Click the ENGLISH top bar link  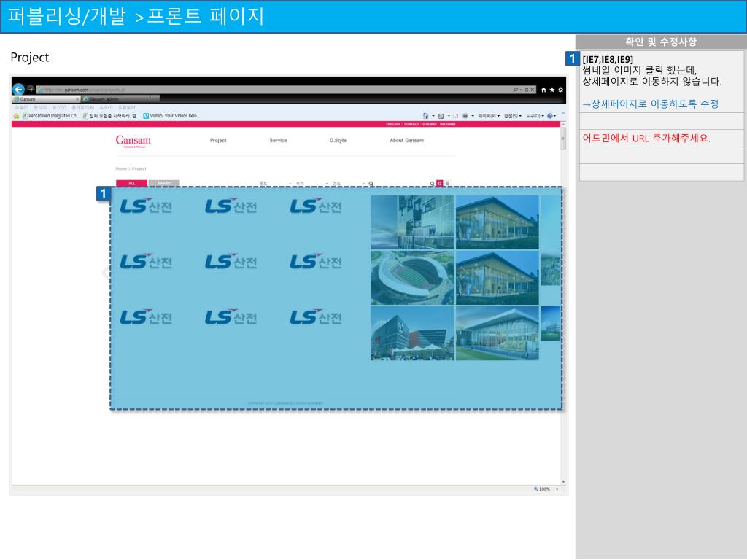(393, 124)
